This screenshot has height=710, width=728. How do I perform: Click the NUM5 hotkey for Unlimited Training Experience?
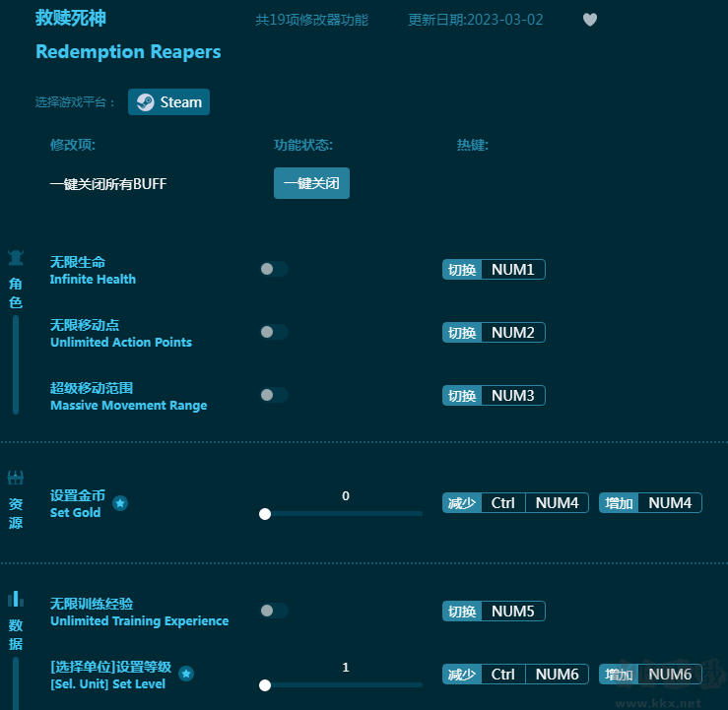click(494, 612)
